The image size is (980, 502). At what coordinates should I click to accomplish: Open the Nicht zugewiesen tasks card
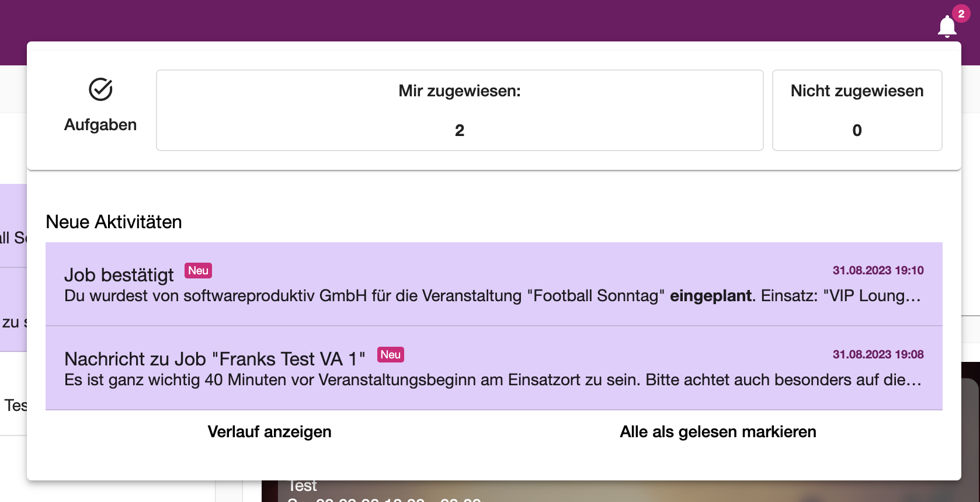(857, 110)
